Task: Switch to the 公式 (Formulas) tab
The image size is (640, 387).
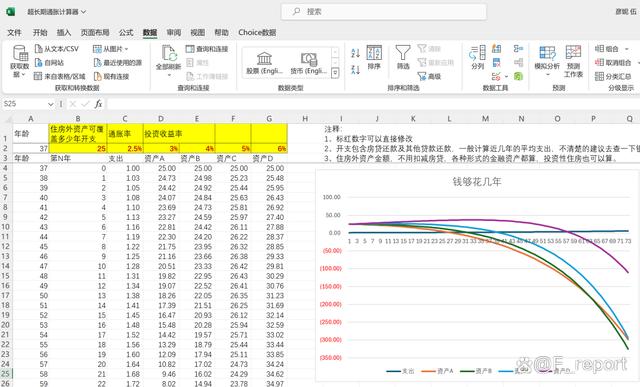Action: 126,33
